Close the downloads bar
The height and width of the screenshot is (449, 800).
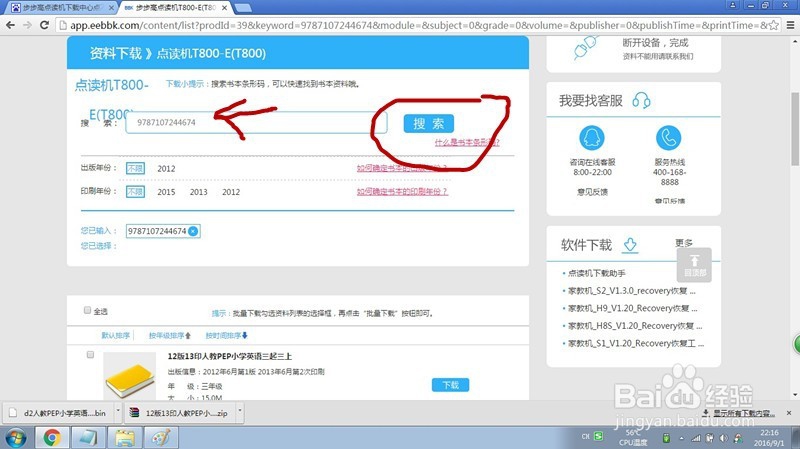(789, 412)
